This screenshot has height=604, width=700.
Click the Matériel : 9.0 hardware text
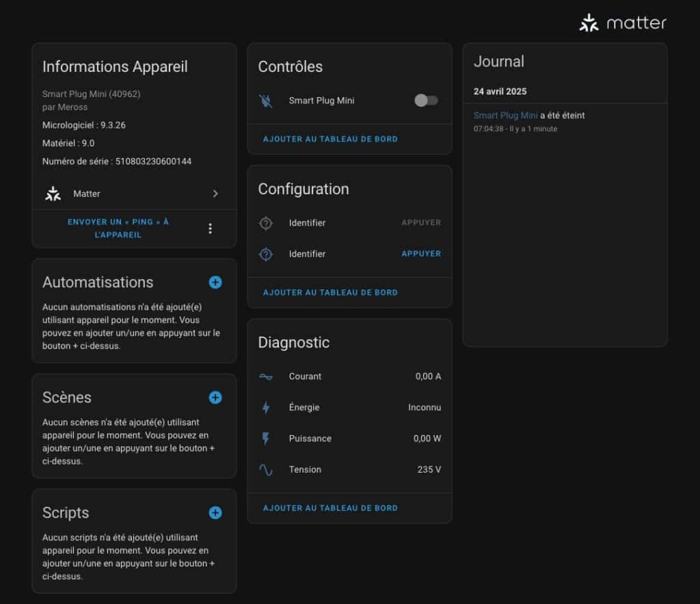(68, 144)
